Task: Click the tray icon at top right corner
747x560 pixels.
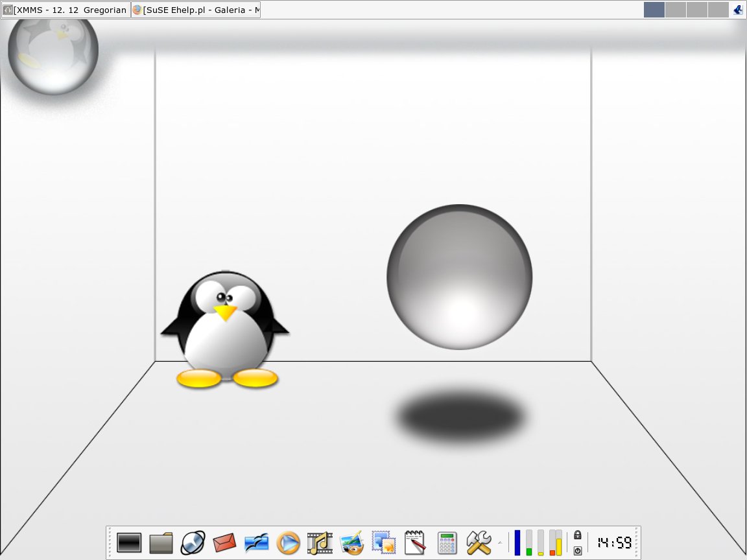Action: click(x=738, y=10)
